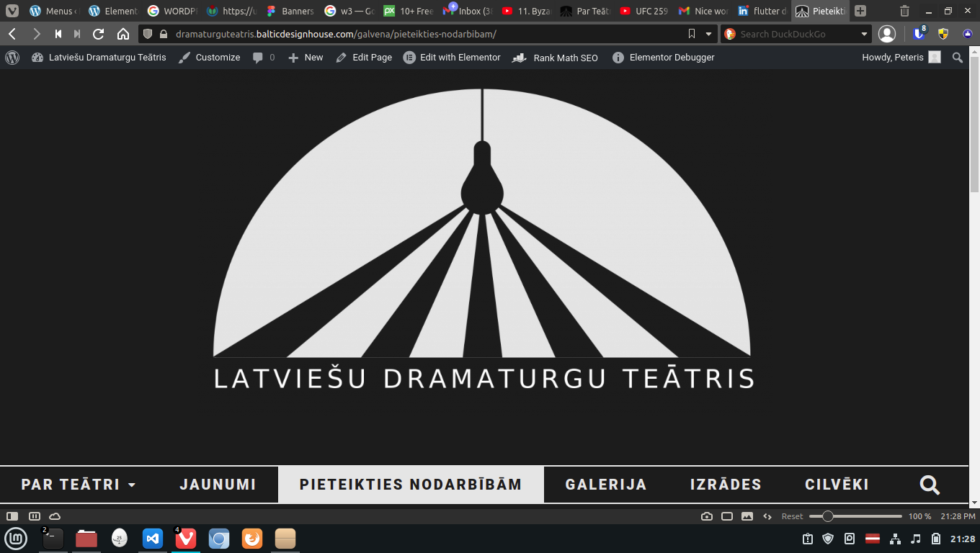Switch to the Menus WordPress tab

coord(53,11)
